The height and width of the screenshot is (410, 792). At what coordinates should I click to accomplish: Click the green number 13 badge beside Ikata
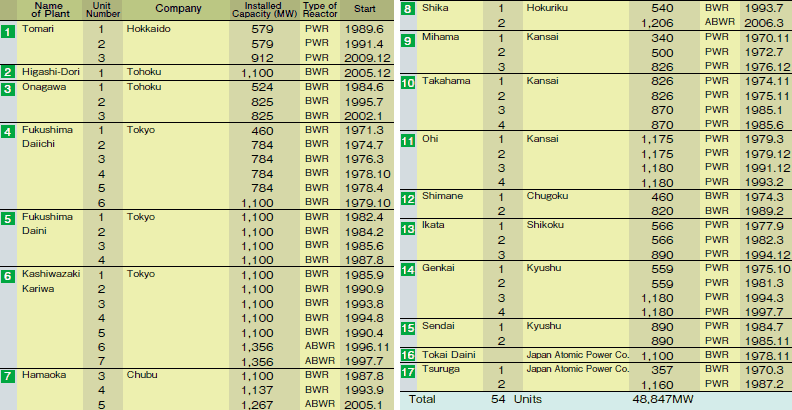(x=408, y=227)
